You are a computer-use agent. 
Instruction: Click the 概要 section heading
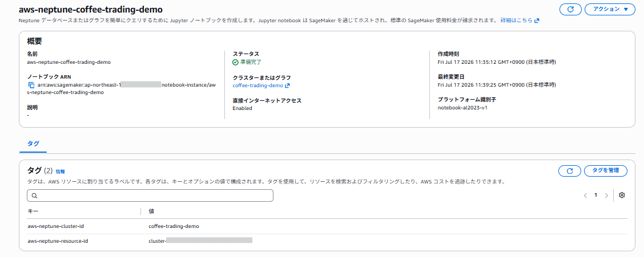pos(34,41)
